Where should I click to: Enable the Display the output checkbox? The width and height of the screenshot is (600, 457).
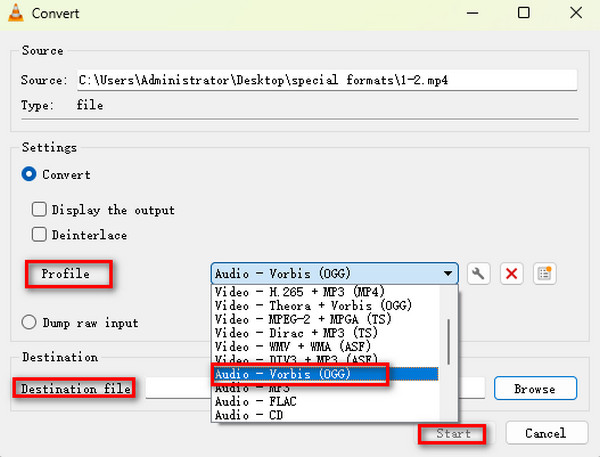point(39,209)
